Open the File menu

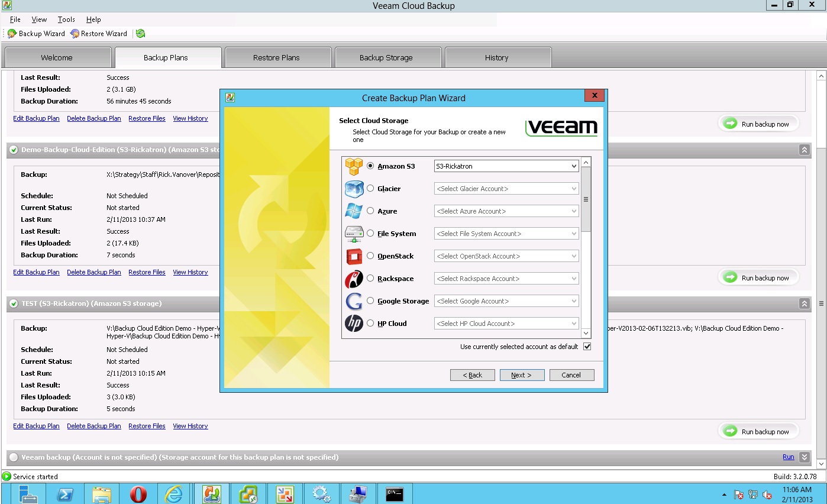15,20
